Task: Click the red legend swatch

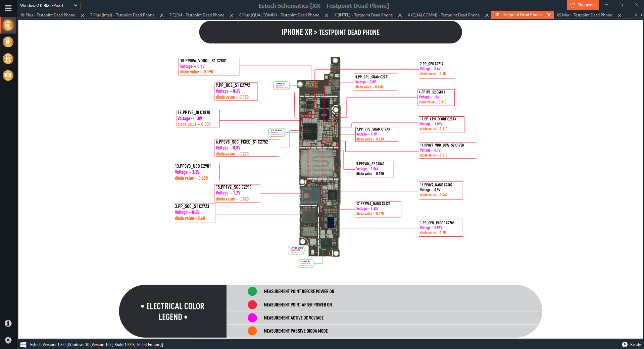Action: pyautogui.click(x=252, y=305)
